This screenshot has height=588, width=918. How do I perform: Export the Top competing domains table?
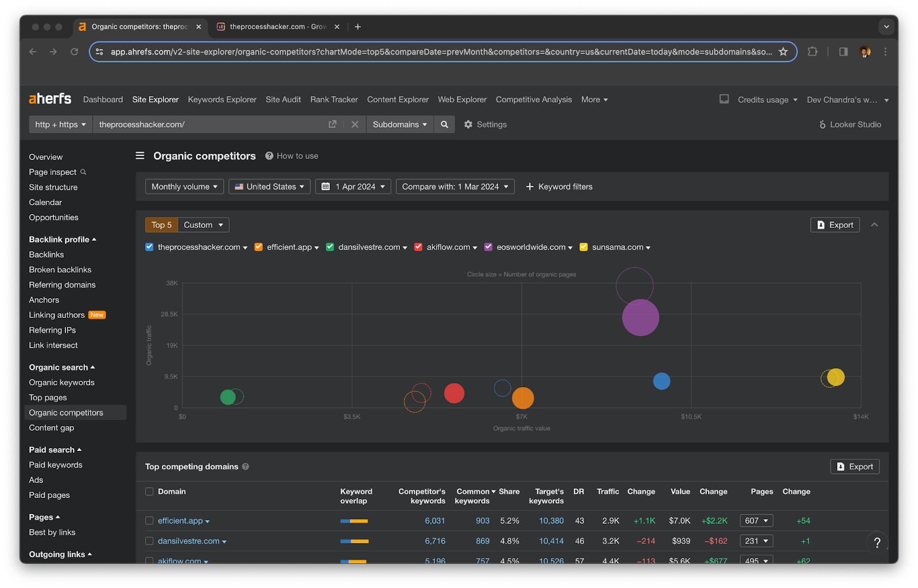pos(854,467)
